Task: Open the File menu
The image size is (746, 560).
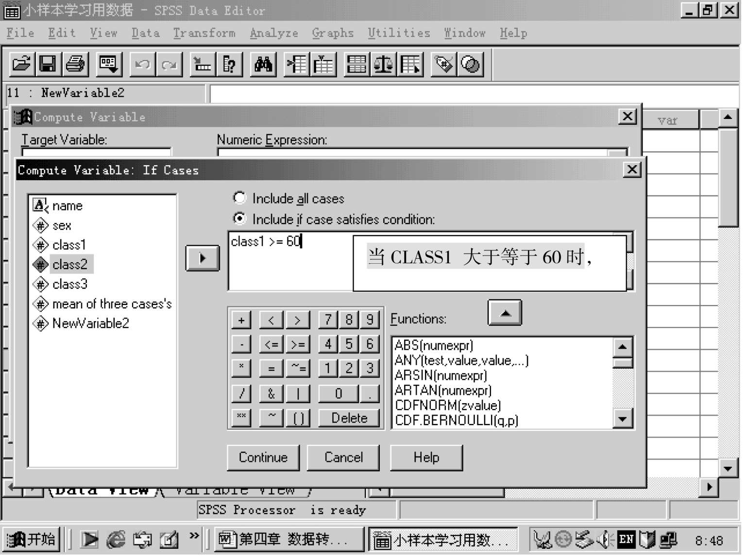Action: point(20,33)
